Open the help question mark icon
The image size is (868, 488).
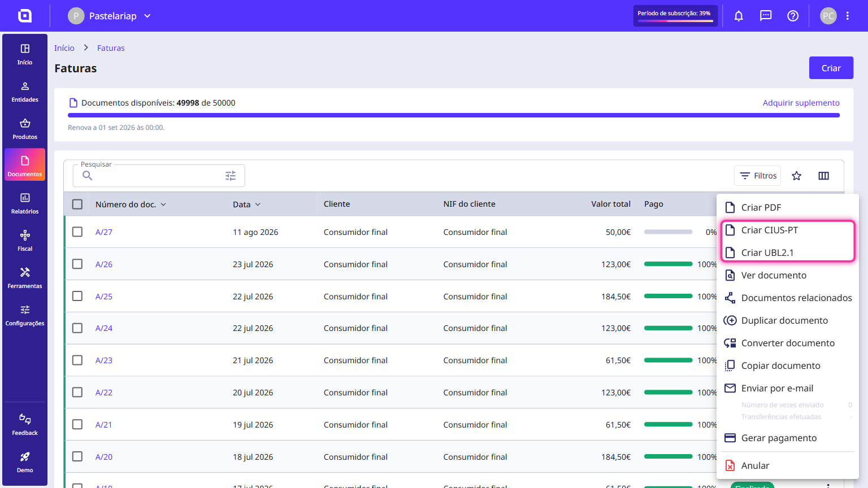pyautogui.click(x=793, y=16)
